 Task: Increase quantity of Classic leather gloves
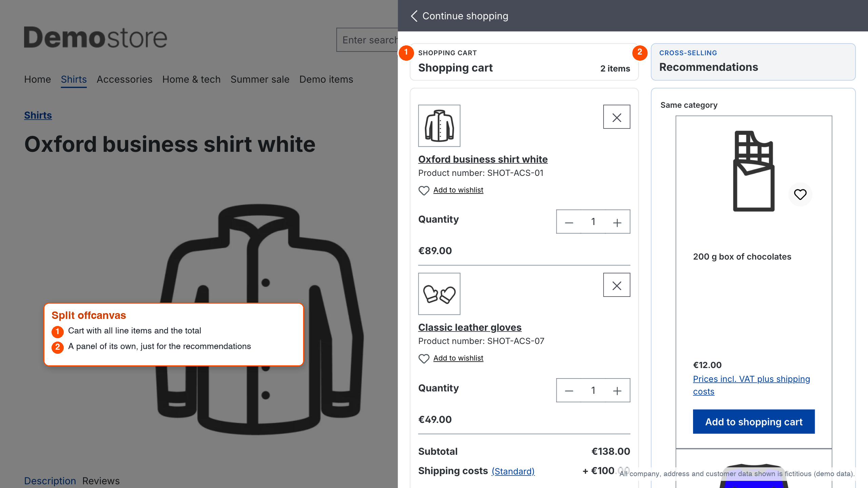617,390
